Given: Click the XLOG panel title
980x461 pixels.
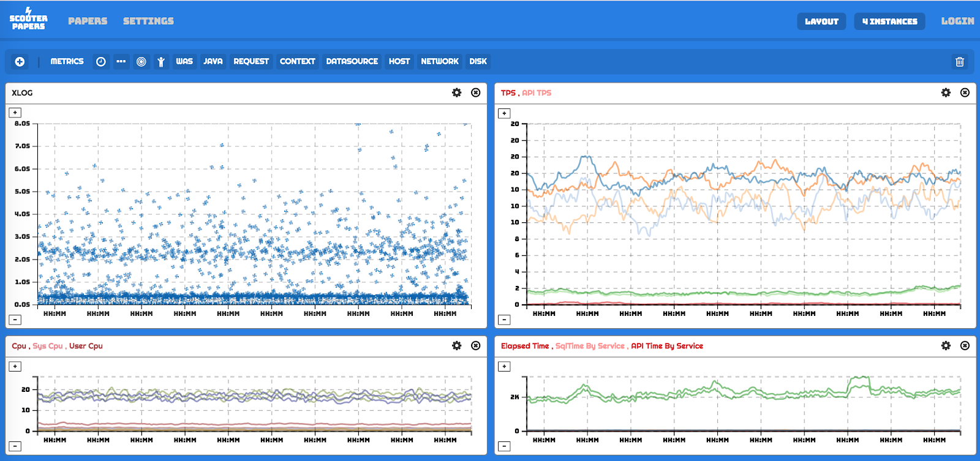Looking at the screenshot, I should click(x=22, y=93).
